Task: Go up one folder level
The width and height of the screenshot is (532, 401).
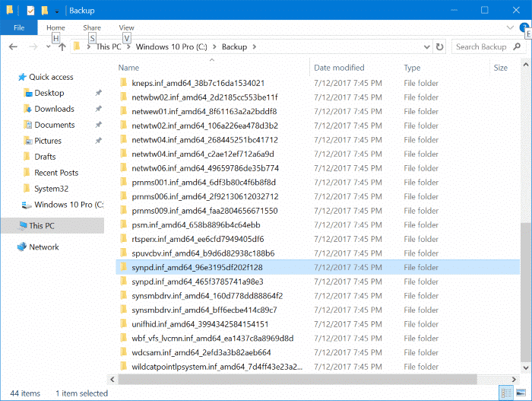Action: 62,46
